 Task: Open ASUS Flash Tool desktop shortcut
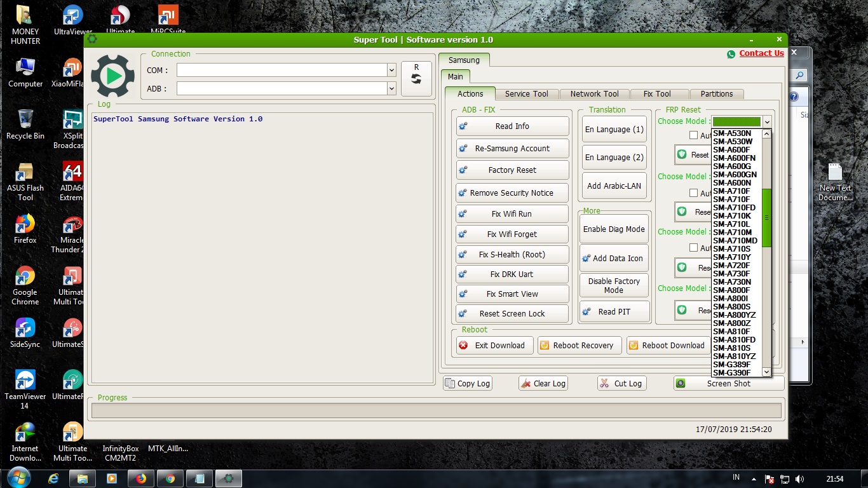tap(25, 182)
